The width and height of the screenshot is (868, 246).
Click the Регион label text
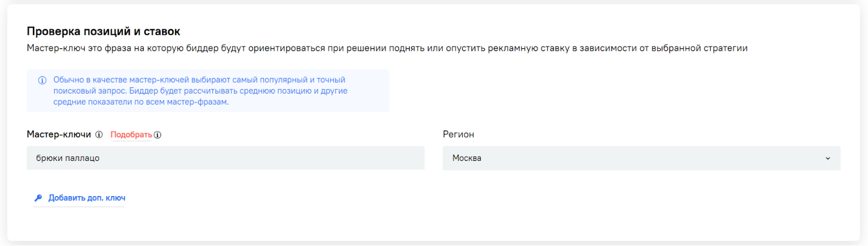coord(458,134)
